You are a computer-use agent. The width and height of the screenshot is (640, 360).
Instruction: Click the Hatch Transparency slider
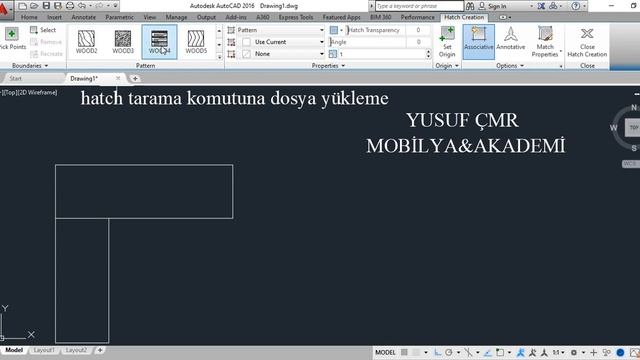376,30
